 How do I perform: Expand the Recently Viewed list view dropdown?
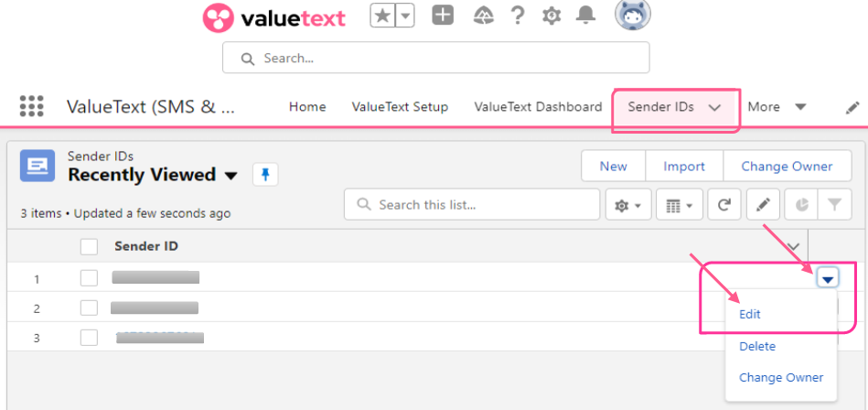tap(230, 176)
